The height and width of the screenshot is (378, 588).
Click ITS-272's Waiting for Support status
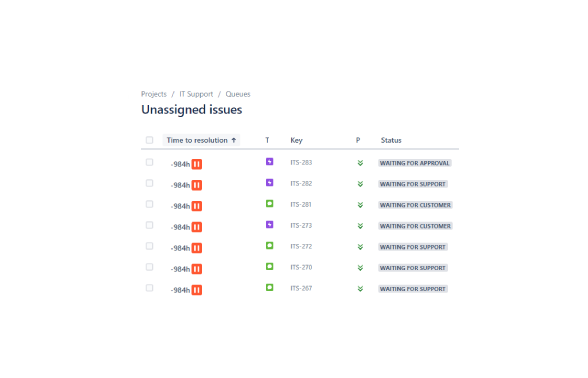pyautogui.click(x=413, y=247)
